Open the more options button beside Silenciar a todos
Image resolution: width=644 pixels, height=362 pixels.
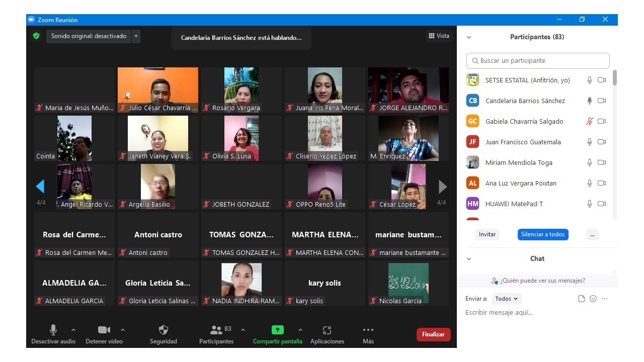tap(592, 234)
